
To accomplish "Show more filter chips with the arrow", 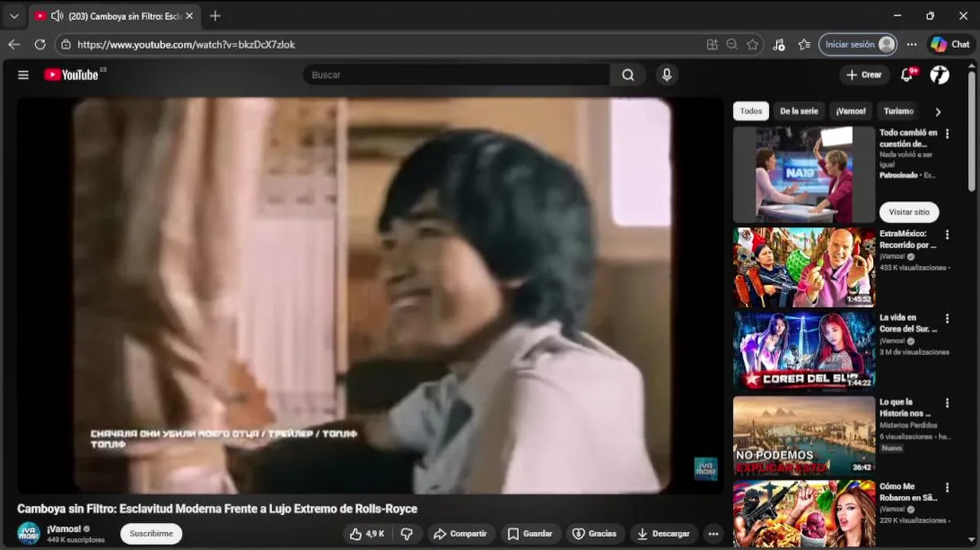I will pyautogui.click(x=938, y=112).
